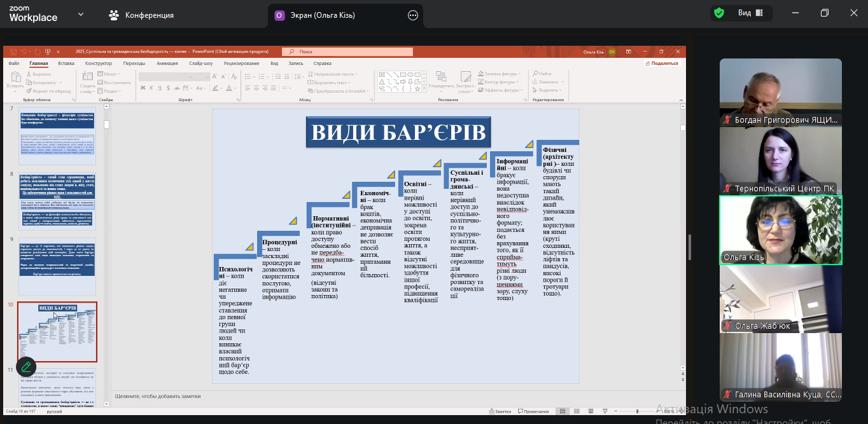868x424 pixels.
Task: Open the Вставка ribbon tab
Action: (x=66, y=64)
